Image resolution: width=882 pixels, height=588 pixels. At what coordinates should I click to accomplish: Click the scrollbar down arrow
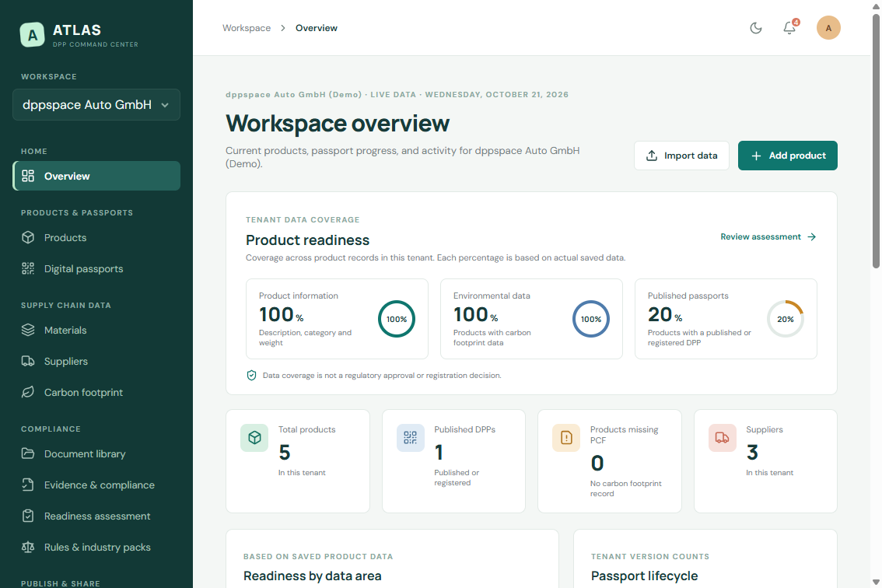[x=876, y=583]
